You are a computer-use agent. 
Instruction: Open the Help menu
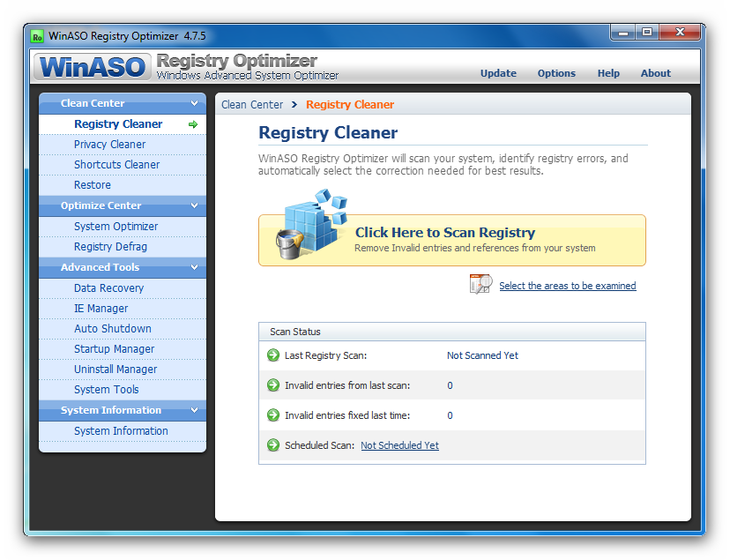pyautogui.click(x=608, y=73)
